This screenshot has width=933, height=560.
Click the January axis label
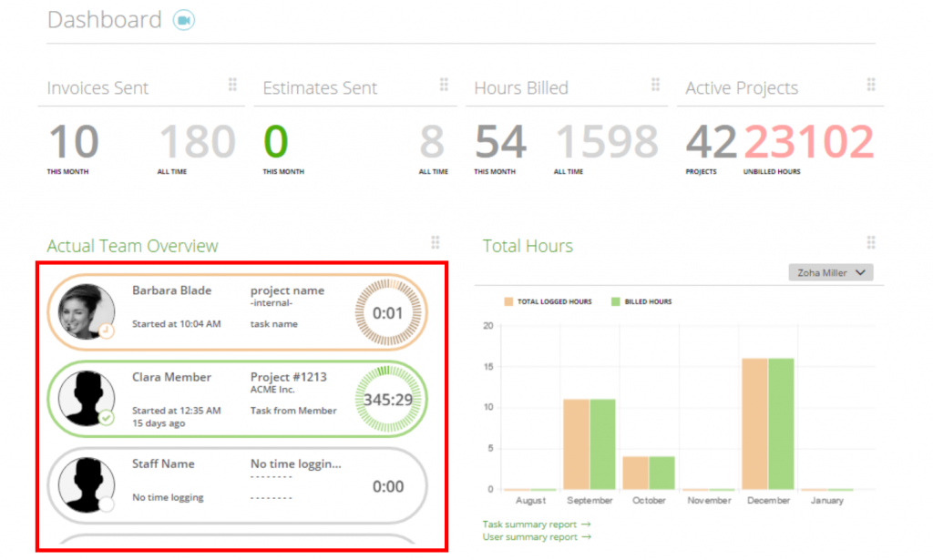click(x=827, y=501)
